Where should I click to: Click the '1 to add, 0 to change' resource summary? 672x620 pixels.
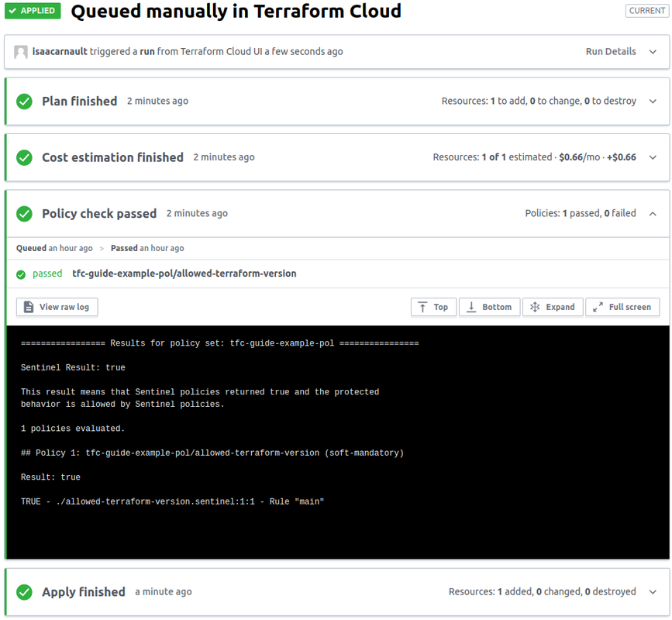point(539,101)
